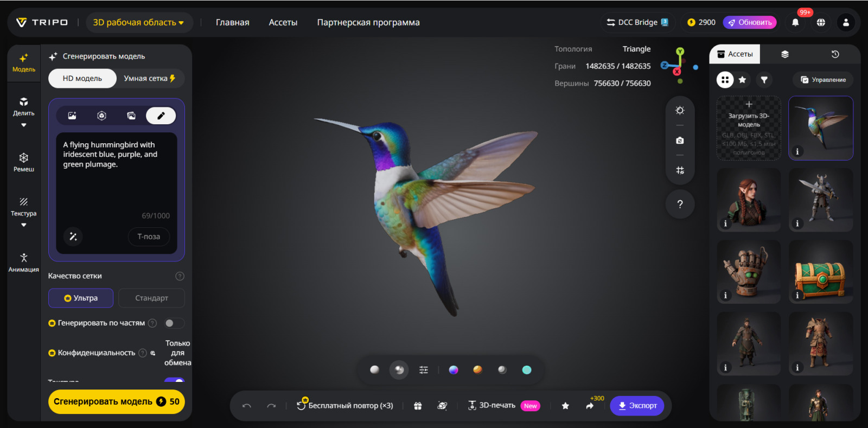This screenshot has width=868, height=428.
Task: Open the notifications bell icon
Action: (x=795, y=22)
